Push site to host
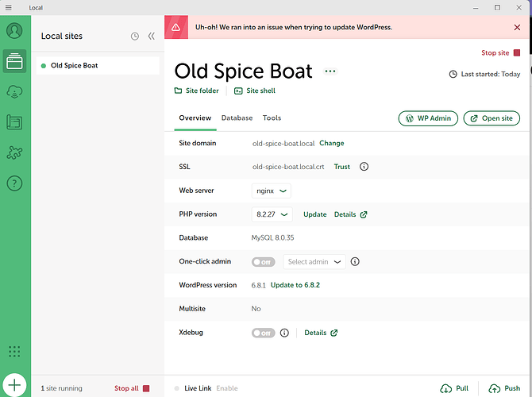Viewport: 532px width, 397px height. pos(504,388)
